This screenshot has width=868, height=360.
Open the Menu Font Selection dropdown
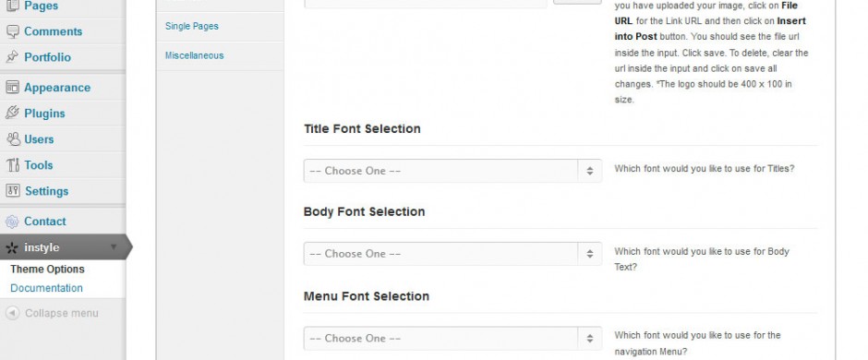point(452,339)
